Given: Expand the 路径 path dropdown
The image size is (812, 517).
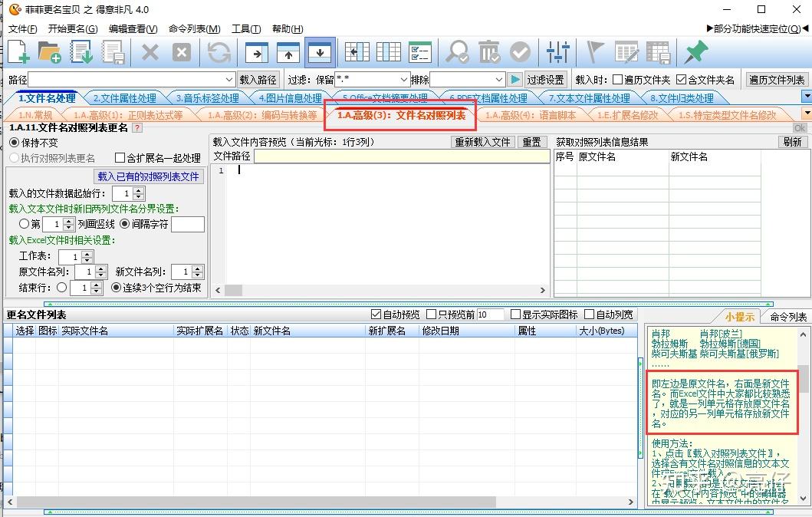Looking at the screenshot, I should point(227,79).
